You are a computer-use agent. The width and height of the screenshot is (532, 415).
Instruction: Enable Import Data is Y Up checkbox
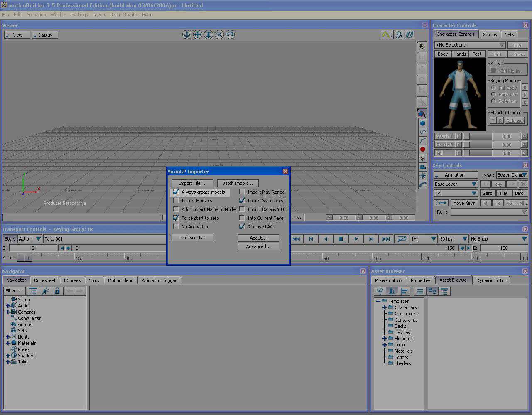pyautogui.click(x=242, y=209)
